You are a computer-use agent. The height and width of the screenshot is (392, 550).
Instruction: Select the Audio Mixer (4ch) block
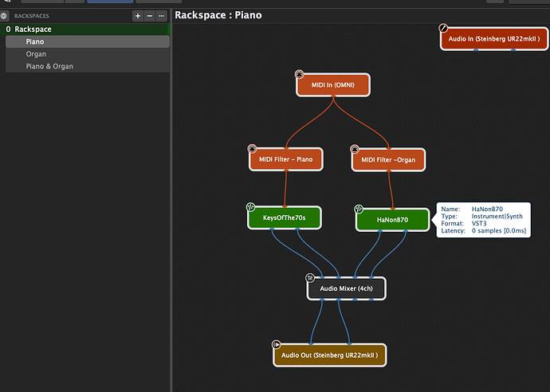[x=346, y=288]
